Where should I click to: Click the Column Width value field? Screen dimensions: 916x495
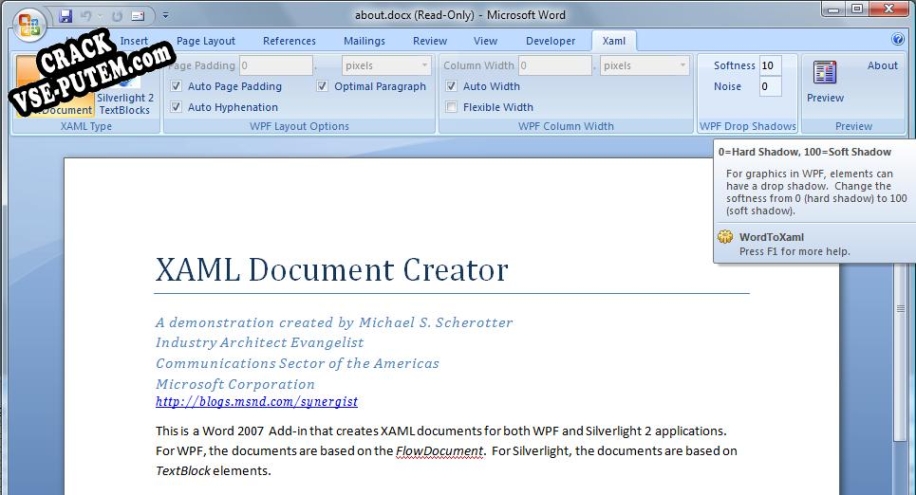tap(554, 65)
